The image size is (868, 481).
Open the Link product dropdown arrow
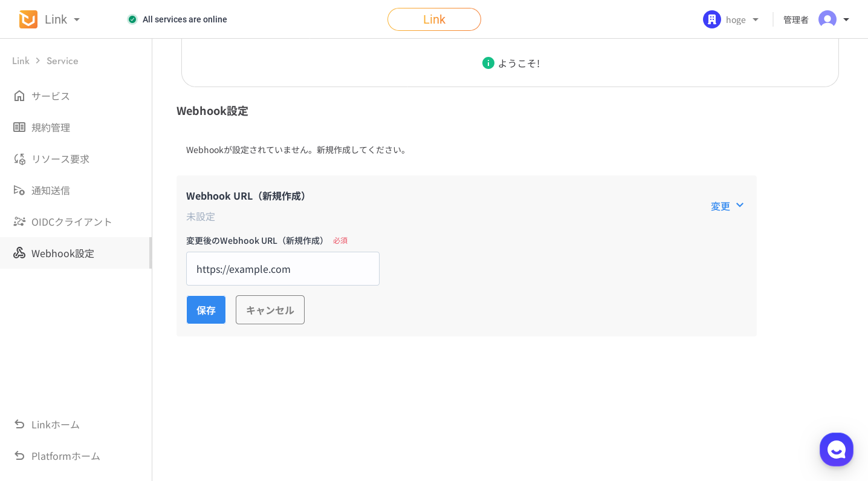point(77,19)
